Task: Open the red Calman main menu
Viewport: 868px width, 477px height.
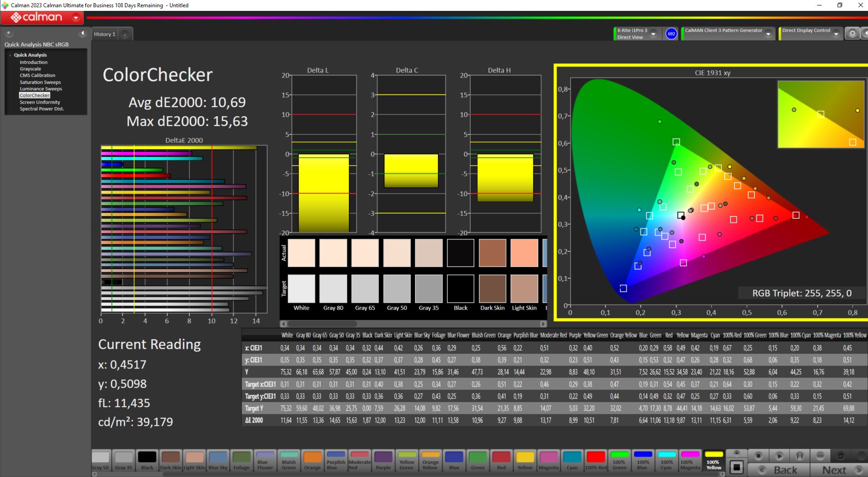Action: tap(42, 18)
